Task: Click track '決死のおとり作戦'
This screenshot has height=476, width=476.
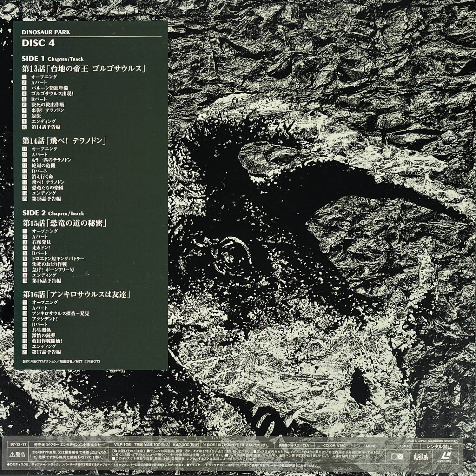Action: tap(49, 264)
